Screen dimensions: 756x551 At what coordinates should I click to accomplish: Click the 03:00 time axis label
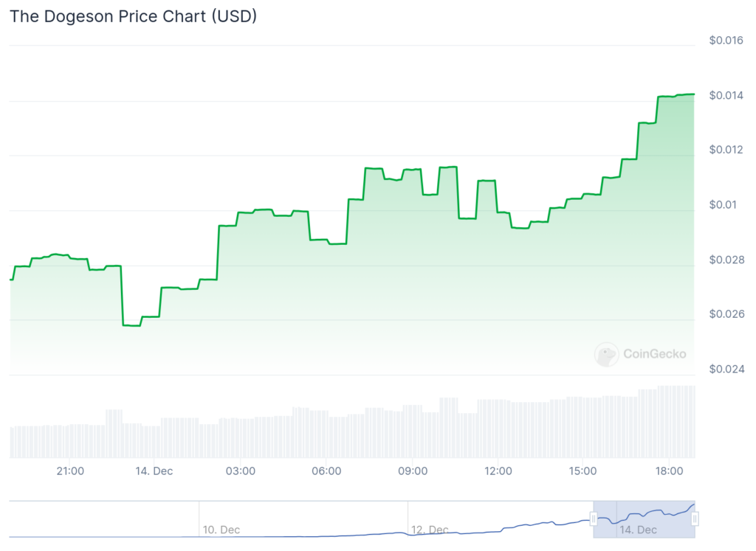[241, 471]
